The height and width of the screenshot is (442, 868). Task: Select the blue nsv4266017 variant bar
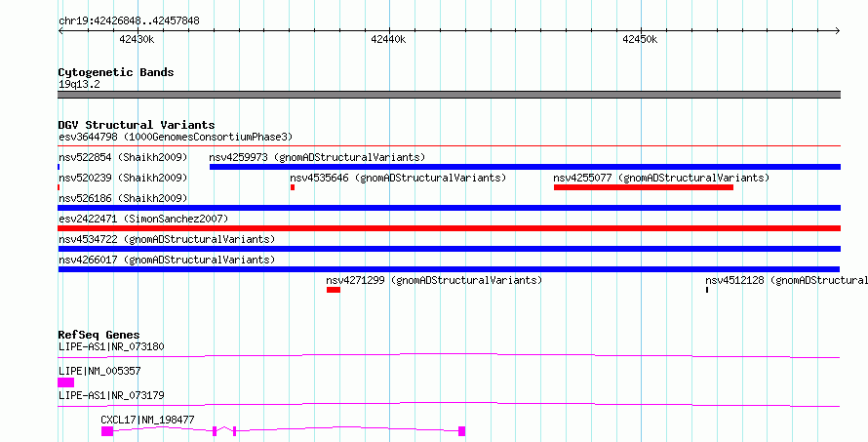[449, 269]
